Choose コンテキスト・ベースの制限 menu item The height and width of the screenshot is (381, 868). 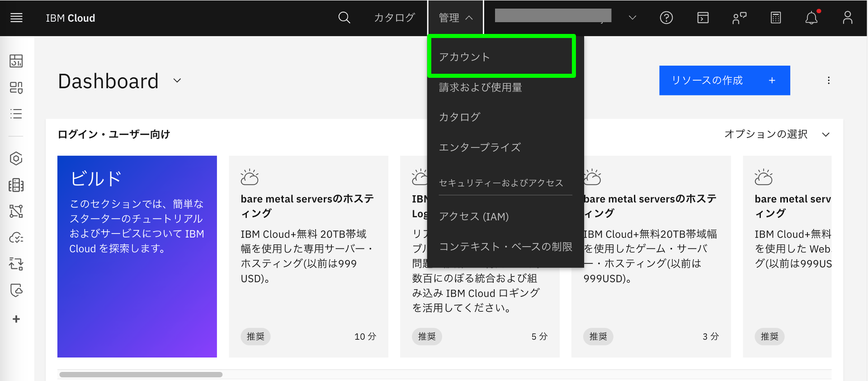[505, 247]
